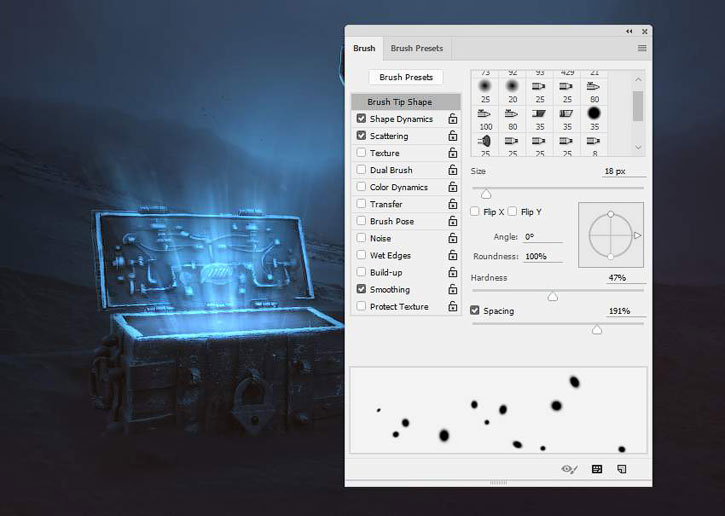Lock the Noise setting

(x=453, y=238)
